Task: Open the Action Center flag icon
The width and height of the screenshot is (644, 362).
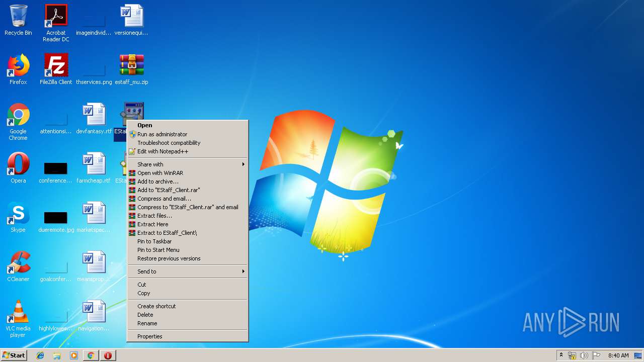Action: pyautogui.click(x=596, y=355)
